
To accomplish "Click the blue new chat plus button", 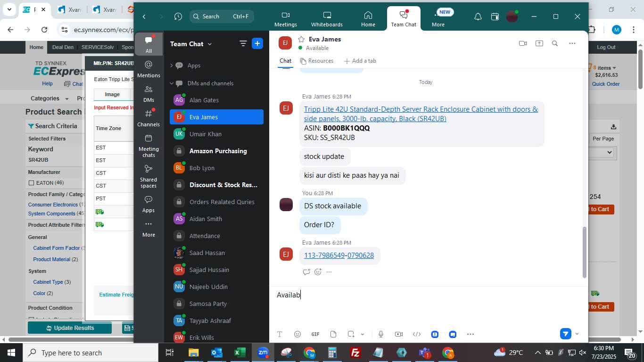I will click(x=257, y=43).
